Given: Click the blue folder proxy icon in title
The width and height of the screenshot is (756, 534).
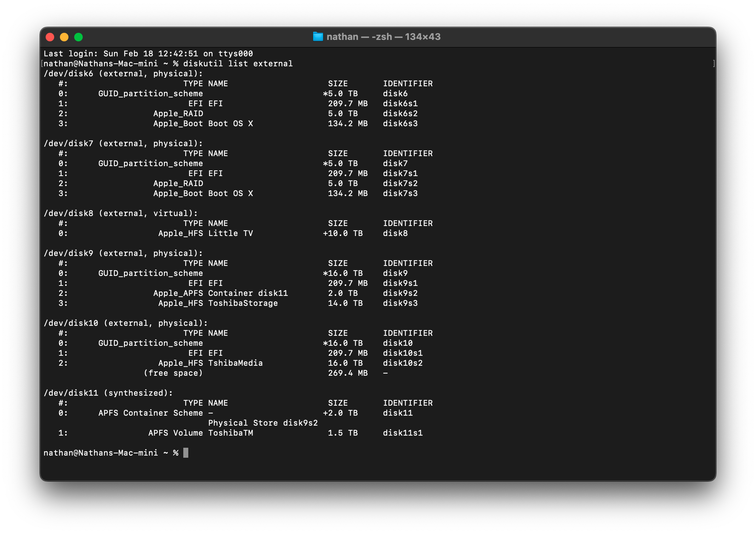Looking at the screenshot, I should point(318,37).
